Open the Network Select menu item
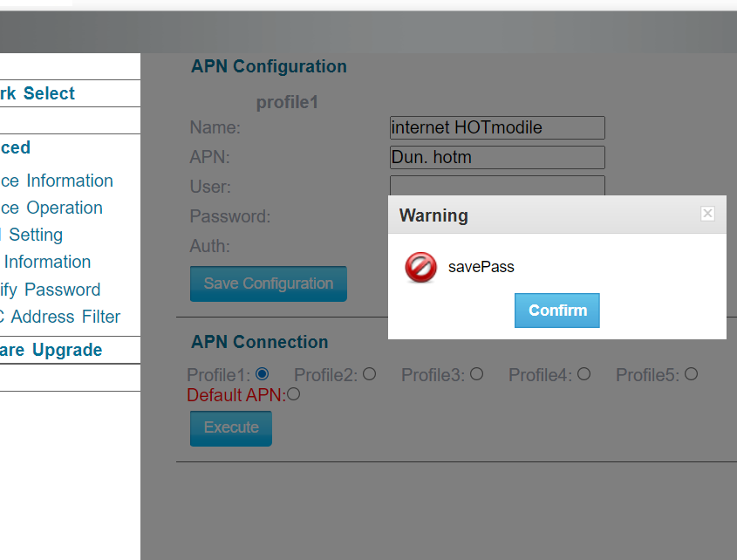Image resolution: width=737 pixels, height=560 pixels. pyautogui.click(x=38, y=93)
